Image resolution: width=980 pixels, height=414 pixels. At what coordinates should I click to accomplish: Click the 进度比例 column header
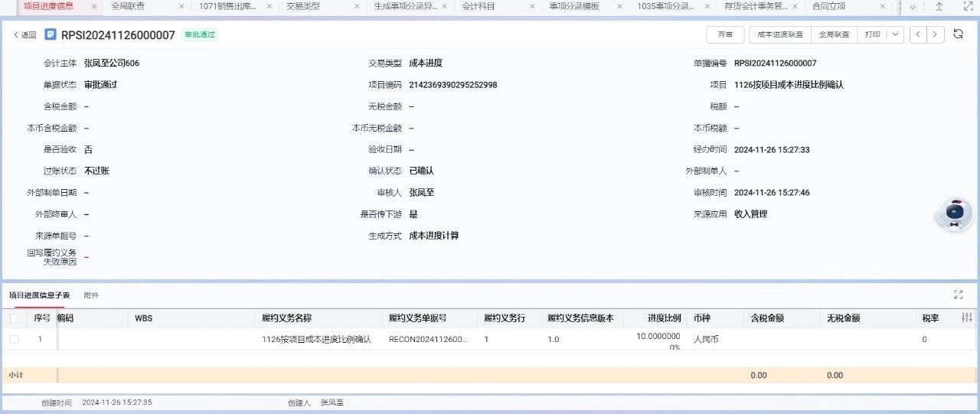click(x=664, y=318)
